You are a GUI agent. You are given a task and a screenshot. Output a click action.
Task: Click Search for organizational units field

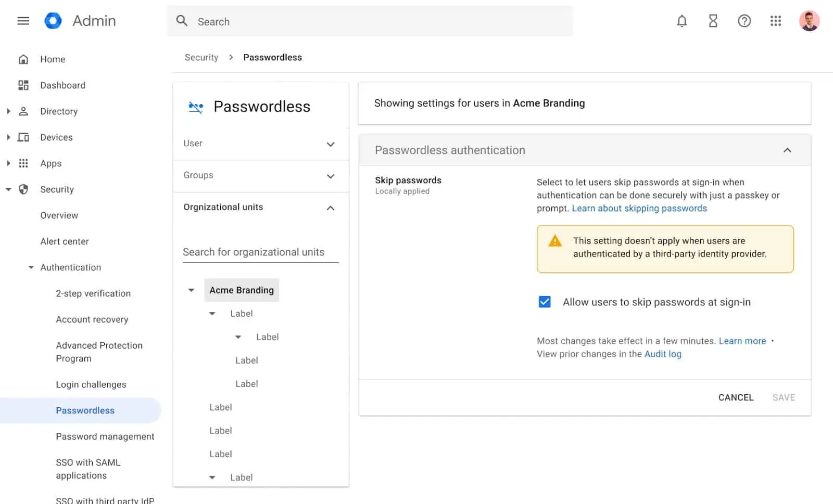(261, 252)
